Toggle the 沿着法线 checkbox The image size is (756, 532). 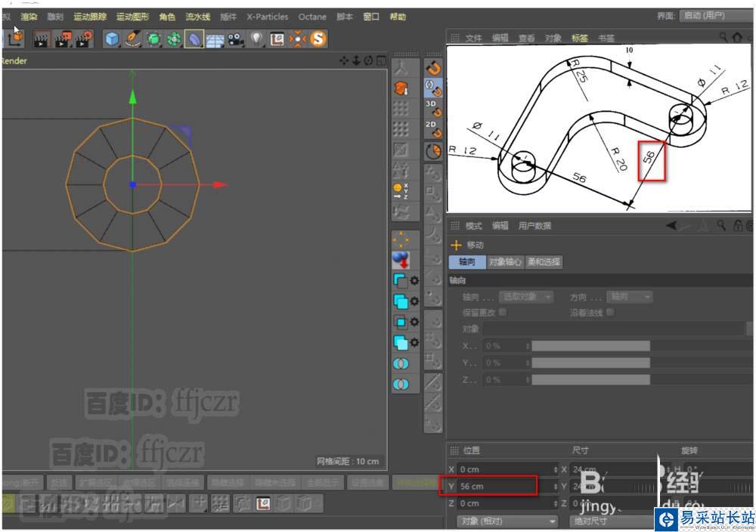(610, 312)
